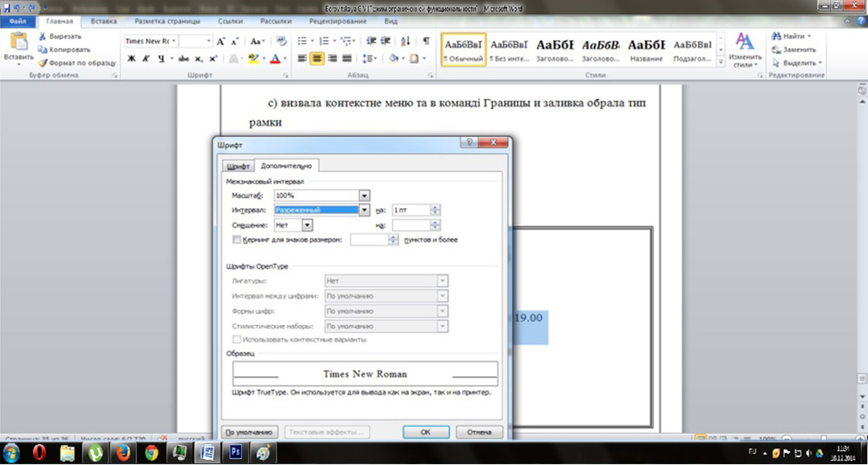Click the Bold (Ж) formatting icon

pyautogui.click(x=131, y=58)
